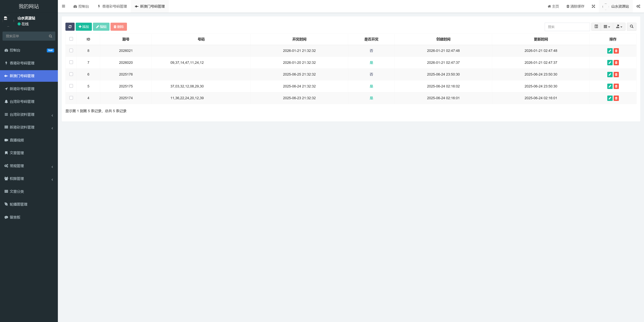This screenshot has height=322, width=644.
Task: Click the search magnifier button at table right
Action: click(x=631, y=27)
